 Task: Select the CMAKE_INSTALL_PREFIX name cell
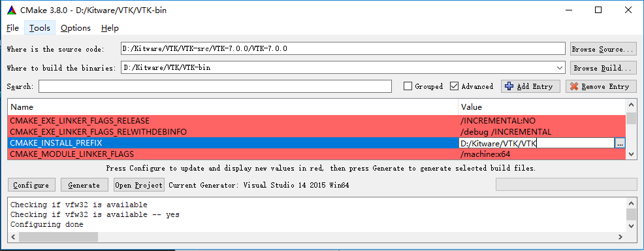click(x=233, y=143)
